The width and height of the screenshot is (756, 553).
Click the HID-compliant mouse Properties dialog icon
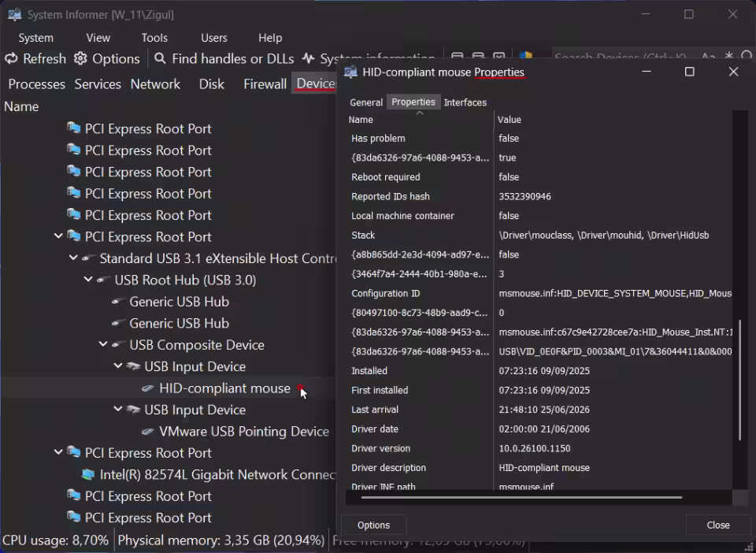(x=350, y=72)
